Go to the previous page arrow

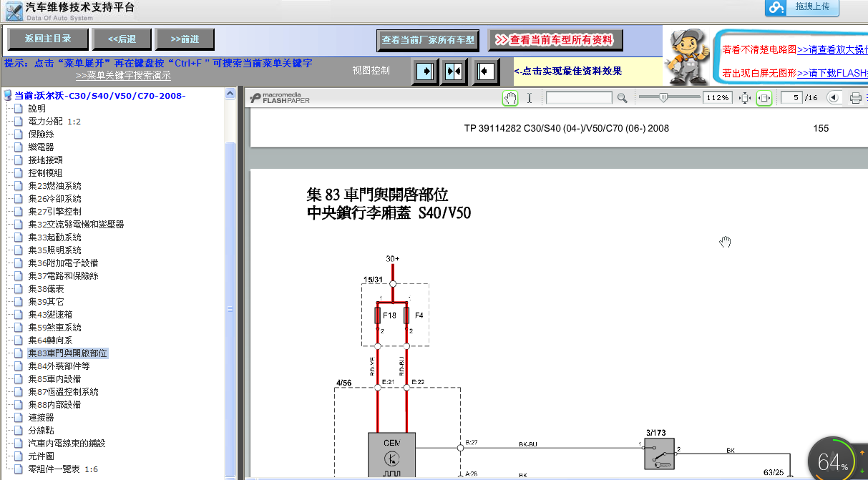[x=834, y=98]
